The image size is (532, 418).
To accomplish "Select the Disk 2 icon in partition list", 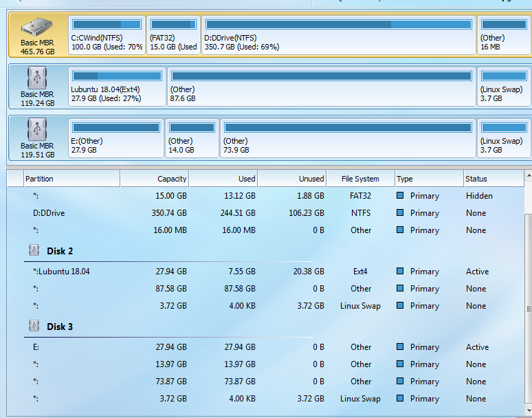I will point(34,251).
